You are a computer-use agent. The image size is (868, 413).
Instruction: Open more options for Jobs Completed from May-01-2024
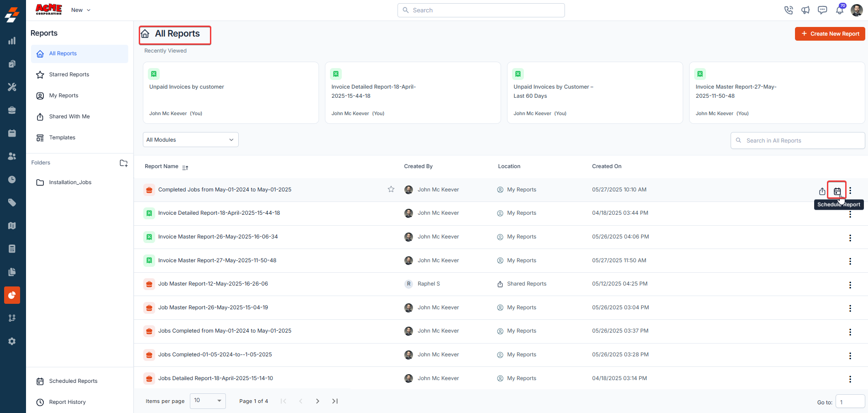(850, 332)
